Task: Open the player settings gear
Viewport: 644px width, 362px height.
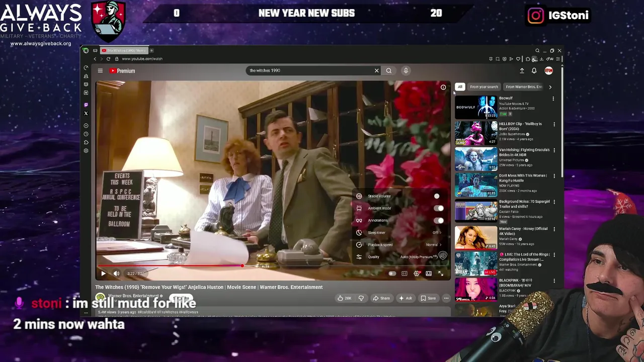Action: tap(417, 274)
